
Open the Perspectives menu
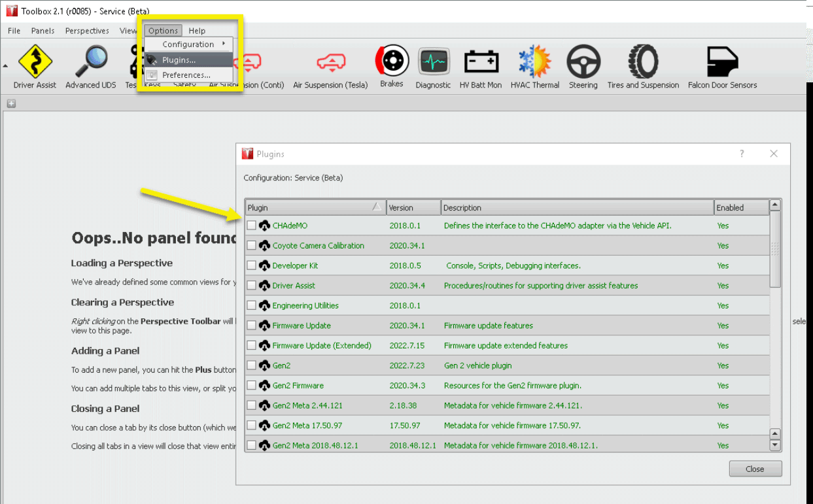click(x=87, y=31)
